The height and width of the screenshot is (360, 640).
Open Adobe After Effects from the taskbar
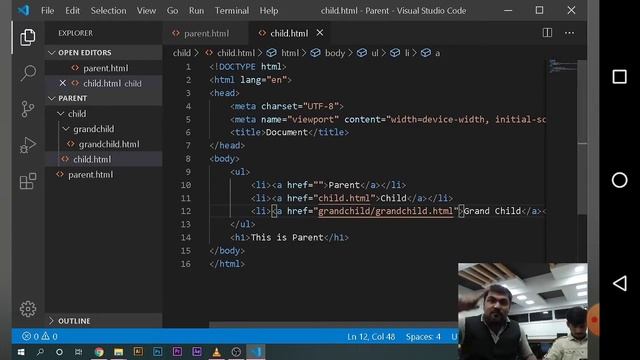(197, 351)
